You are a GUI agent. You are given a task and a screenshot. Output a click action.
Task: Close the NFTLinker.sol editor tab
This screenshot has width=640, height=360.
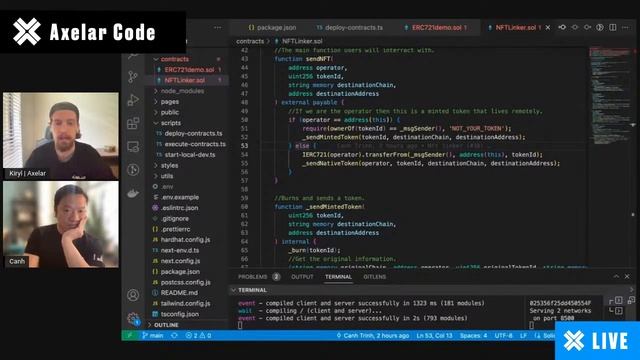click(548, 27)
